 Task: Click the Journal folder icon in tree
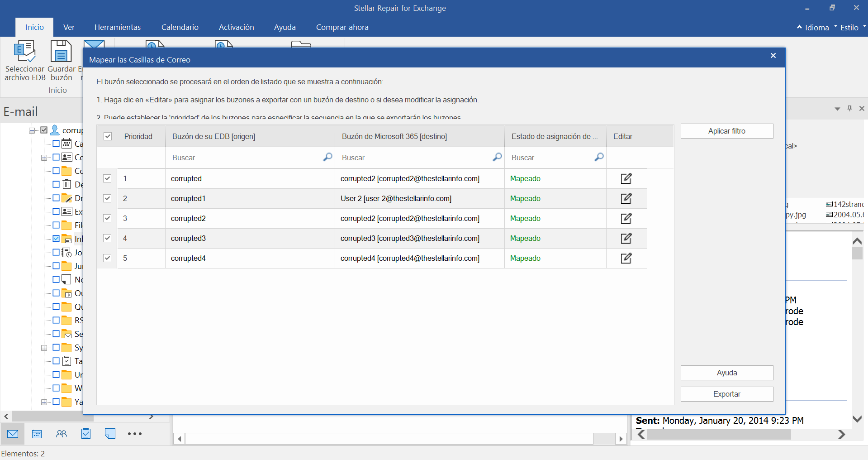click(66, 252)
